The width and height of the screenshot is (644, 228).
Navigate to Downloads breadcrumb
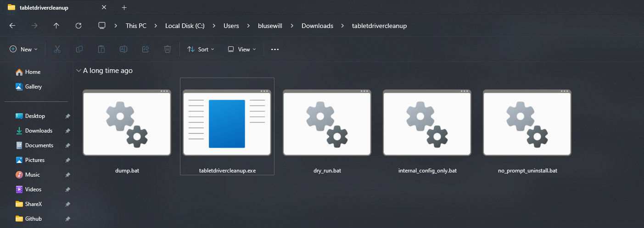pyautogui.click(x=317, y=26)
